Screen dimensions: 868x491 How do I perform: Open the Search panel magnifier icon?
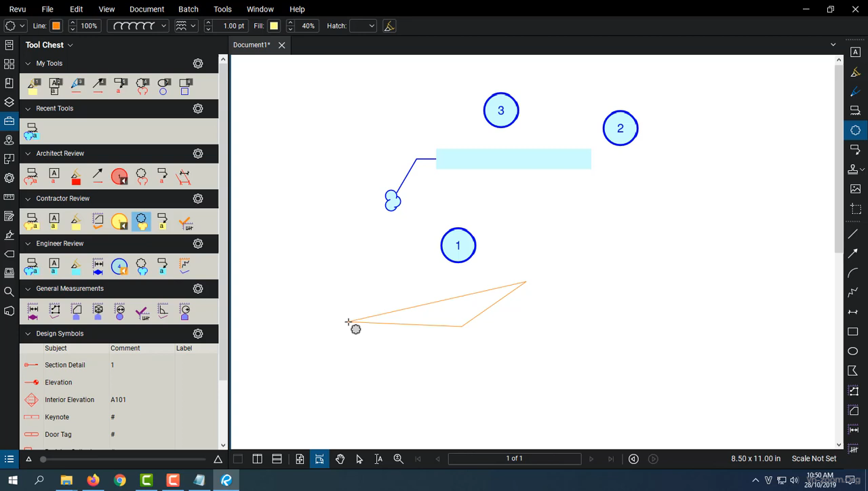click(x=9, y=292)
